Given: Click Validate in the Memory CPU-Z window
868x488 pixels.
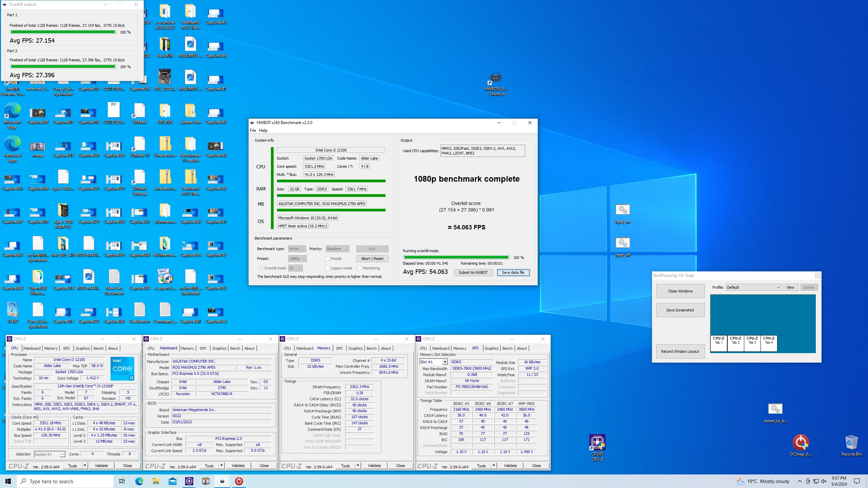Looking at the screenshot, I should tap(374, 466).
